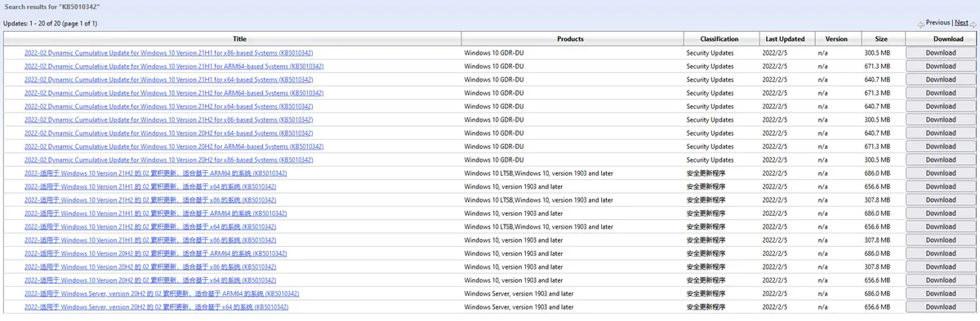The height and width of the screenshot is (321, 980).
Task: Download the Chinese 20H2 x86 Windows 10 update
Action: click(x=941, y=267)
